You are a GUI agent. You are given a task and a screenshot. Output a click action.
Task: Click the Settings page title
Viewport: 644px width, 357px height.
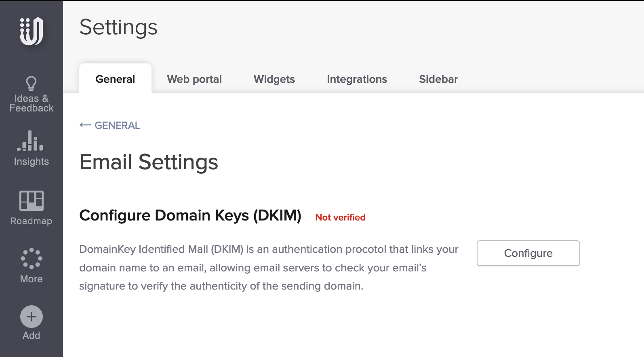point(118,27)
